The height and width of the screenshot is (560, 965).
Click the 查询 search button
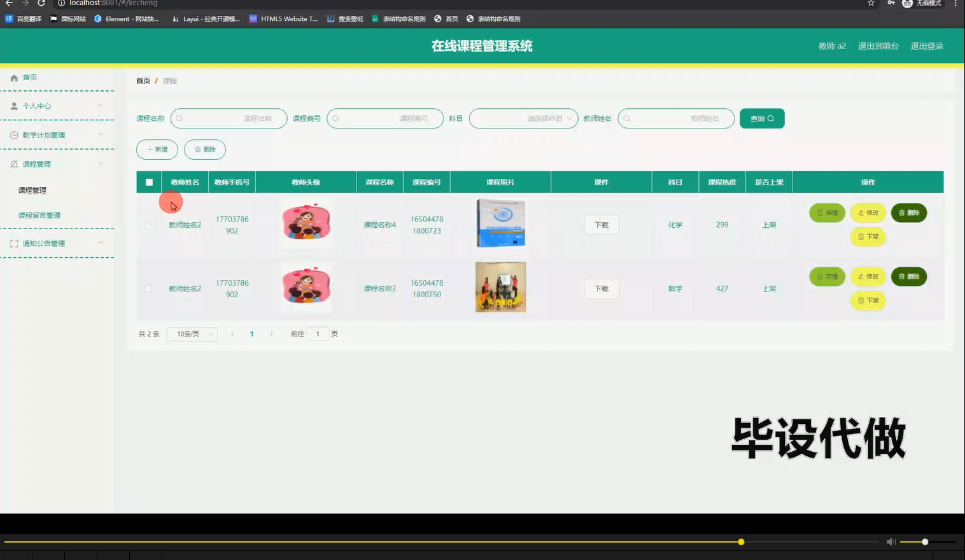point(762,118)
